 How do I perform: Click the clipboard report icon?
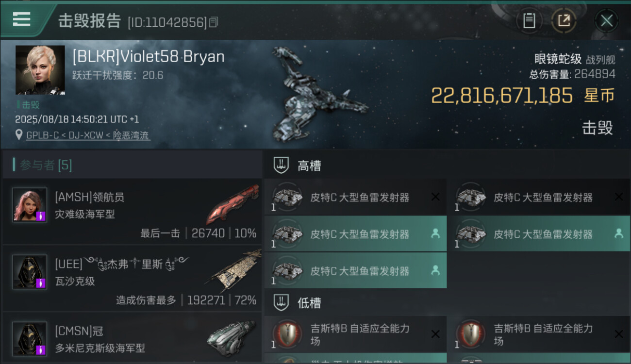[x=529, y=21]
